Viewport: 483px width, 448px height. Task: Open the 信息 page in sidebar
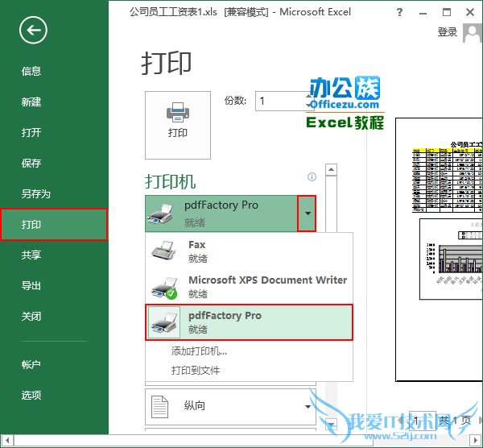[31, 71]
